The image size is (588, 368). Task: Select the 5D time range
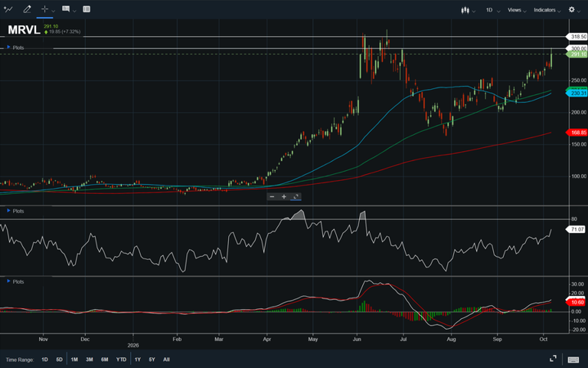pos(59,360)
